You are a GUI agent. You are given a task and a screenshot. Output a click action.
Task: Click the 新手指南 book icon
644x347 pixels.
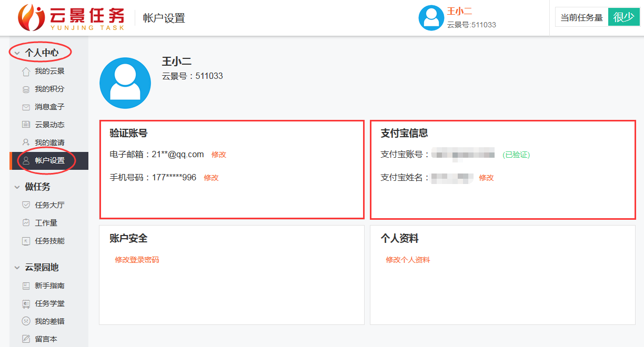26,286
